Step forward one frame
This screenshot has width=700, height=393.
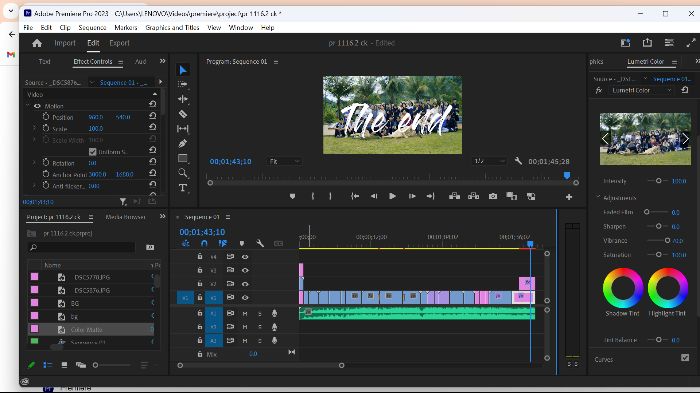point(412,196)
